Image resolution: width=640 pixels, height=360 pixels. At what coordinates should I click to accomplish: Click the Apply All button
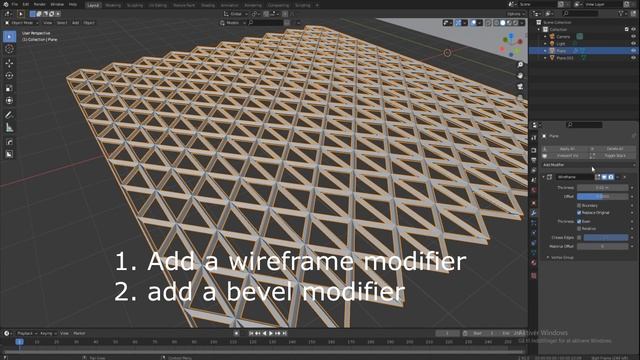(x=565, y=149)
